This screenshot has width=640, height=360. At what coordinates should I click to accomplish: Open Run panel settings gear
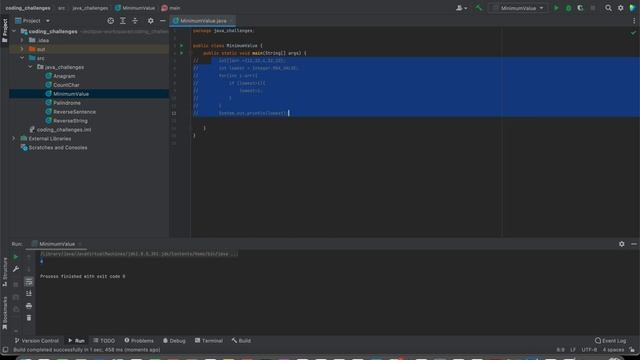tap(621, 244)
